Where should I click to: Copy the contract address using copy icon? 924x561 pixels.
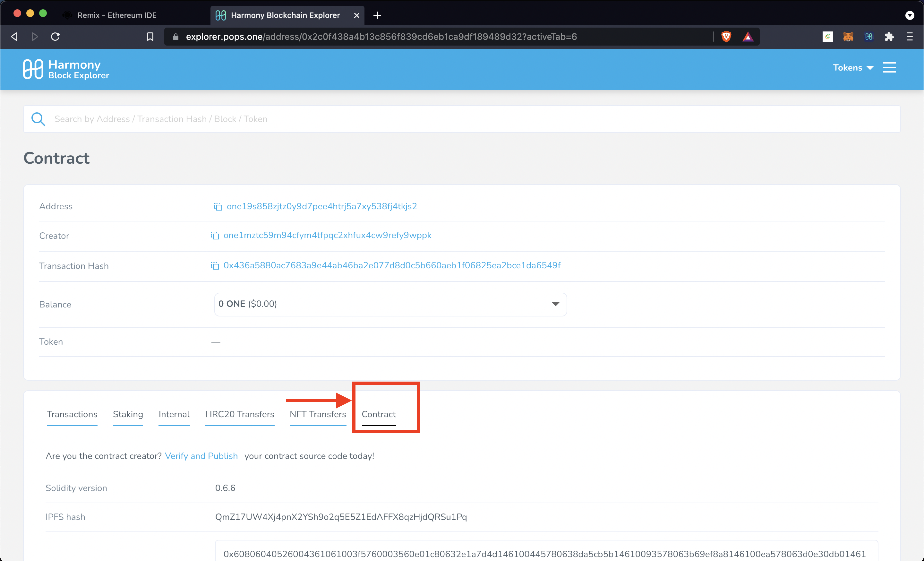(218, 207)
